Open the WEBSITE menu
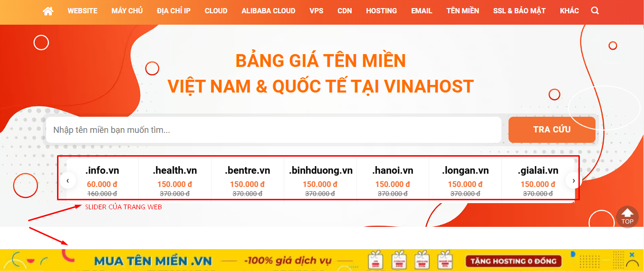This screenshot has width=644, height=271. pyautogui.click(x=82, y=10)
